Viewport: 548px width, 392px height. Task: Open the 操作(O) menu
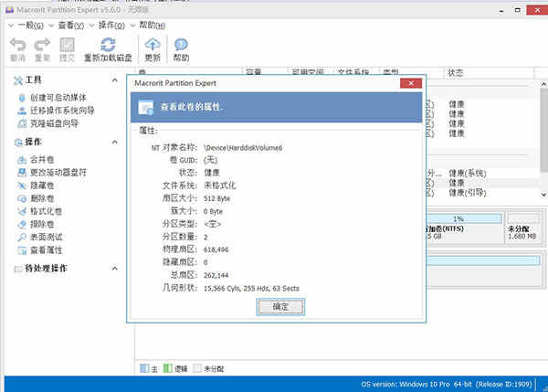click(x=111, y=26)
